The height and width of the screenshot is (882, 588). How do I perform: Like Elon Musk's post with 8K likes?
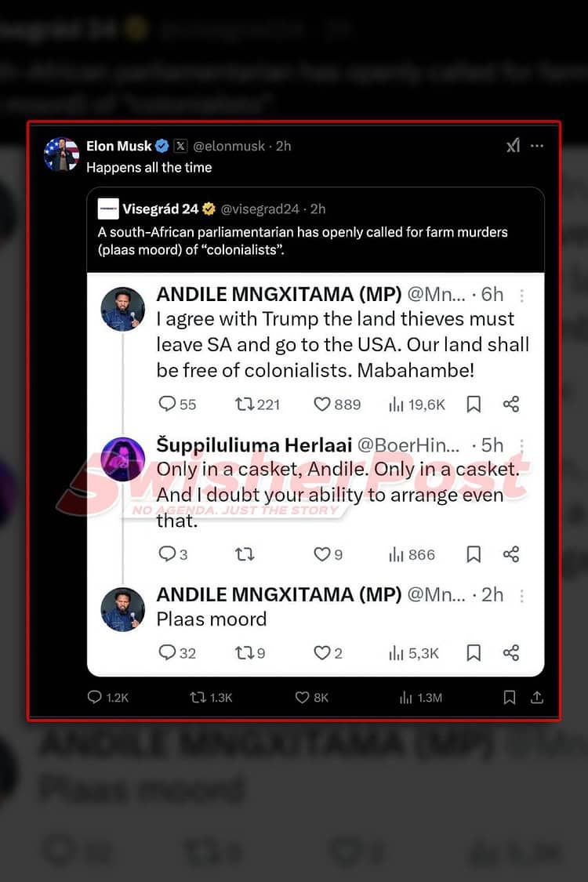tap(302, 697)
